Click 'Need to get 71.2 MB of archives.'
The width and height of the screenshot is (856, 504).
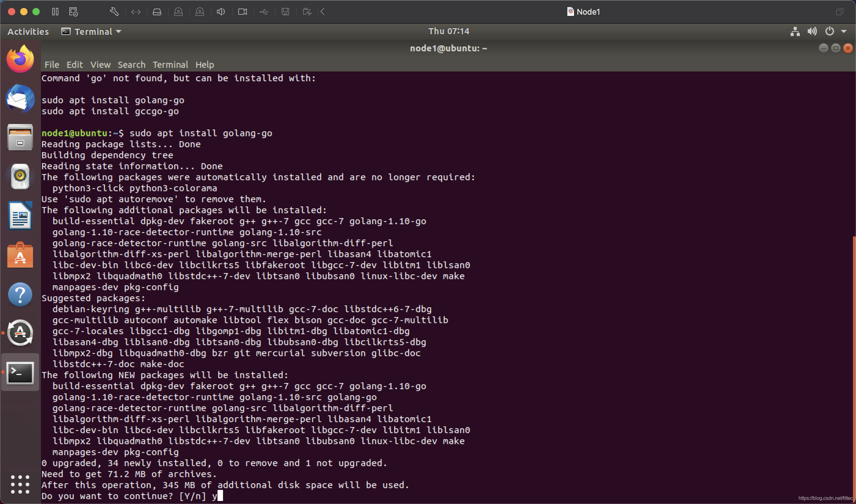tap(129, 474)
